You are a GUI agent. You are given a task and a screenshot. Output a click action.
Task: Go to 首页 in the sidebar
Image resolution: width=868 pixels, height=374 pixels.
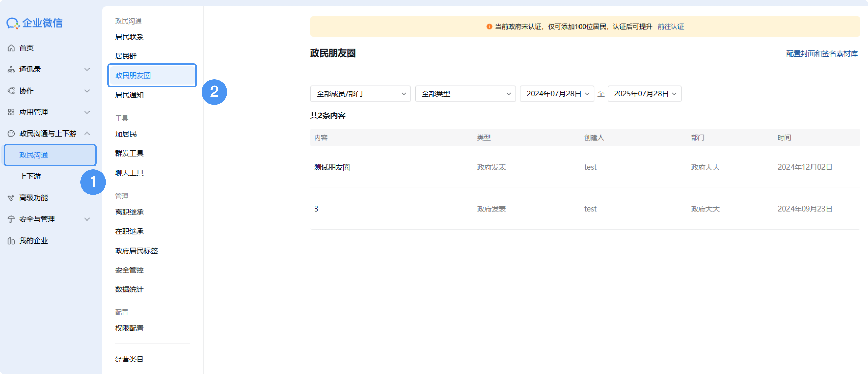pyautogui.click(x=26, y=48)
